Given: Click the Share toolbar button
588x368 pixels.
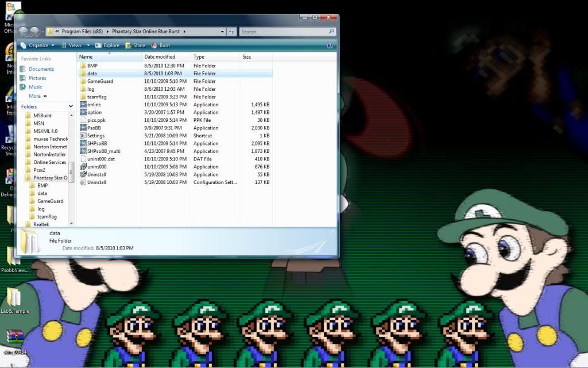Looking at the screenshot, I should [135, 45].
